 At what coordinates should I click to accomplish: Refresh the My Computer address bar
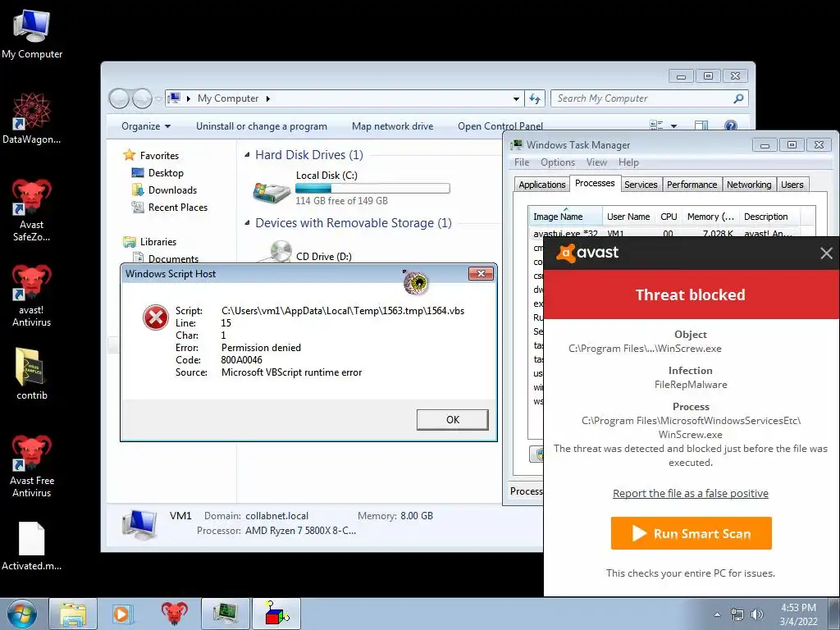535,98
